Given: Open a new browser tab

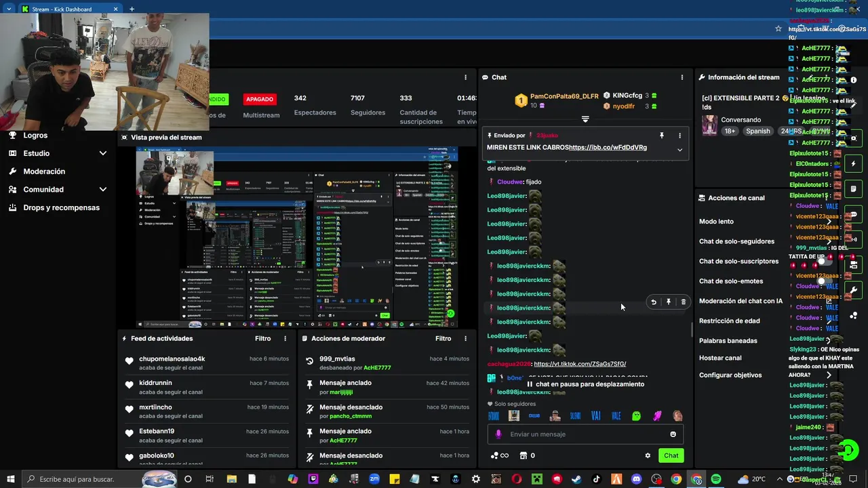Looking at the screenshot, I should [132, 9].
